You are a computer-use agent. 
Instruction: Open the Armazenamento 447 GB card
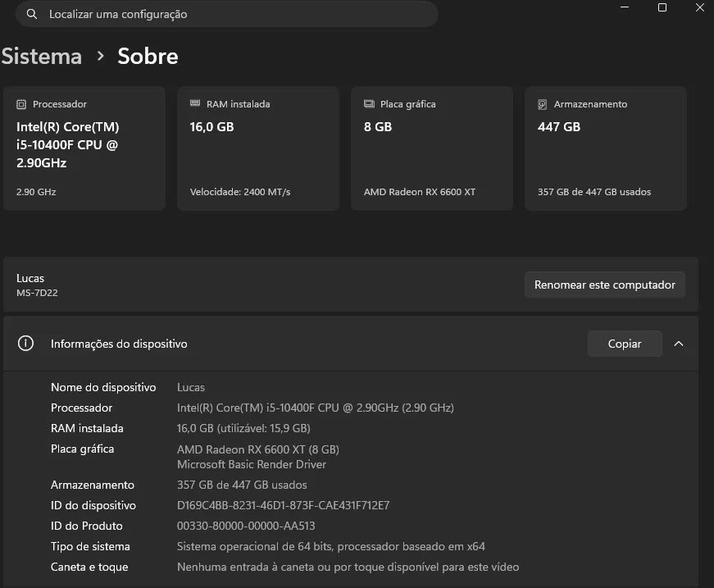click(606, 148)
